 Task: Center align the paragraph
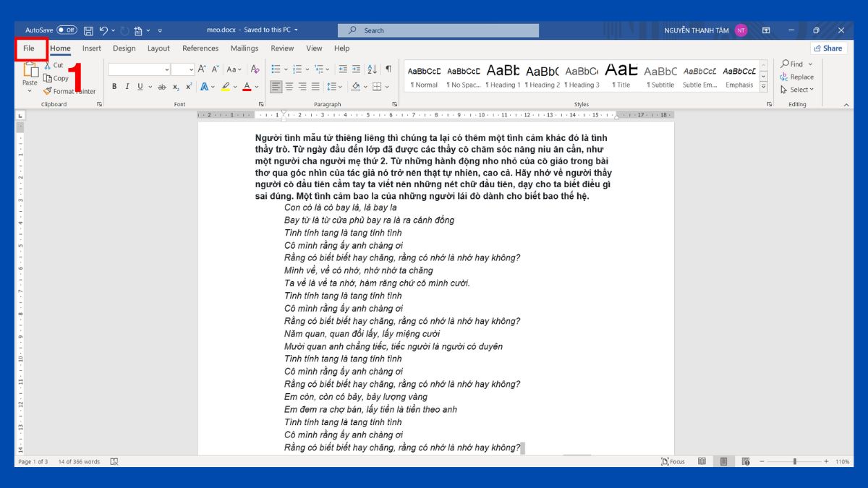point(289,86)
